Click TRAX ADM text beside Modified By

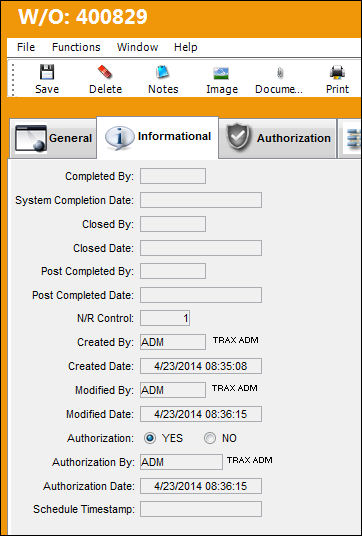click(234, 388)
